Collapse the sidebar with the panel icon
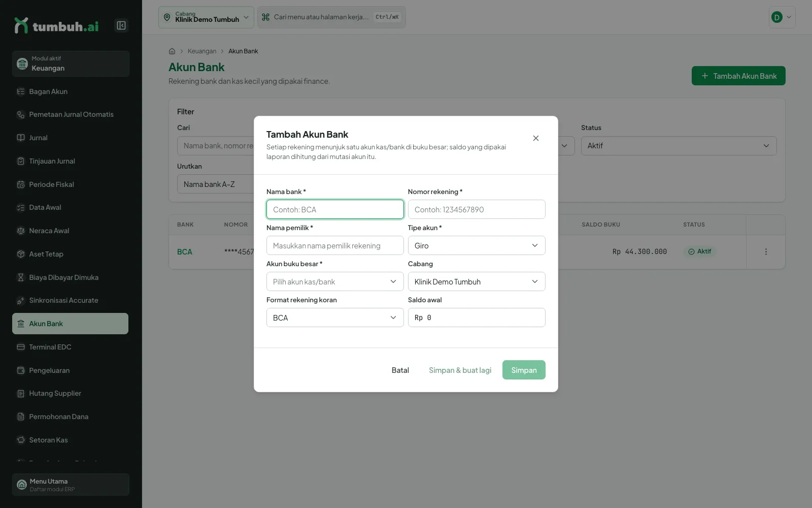Image resolution: width=812 pixels, height=508 pixels. click(121, 25)
